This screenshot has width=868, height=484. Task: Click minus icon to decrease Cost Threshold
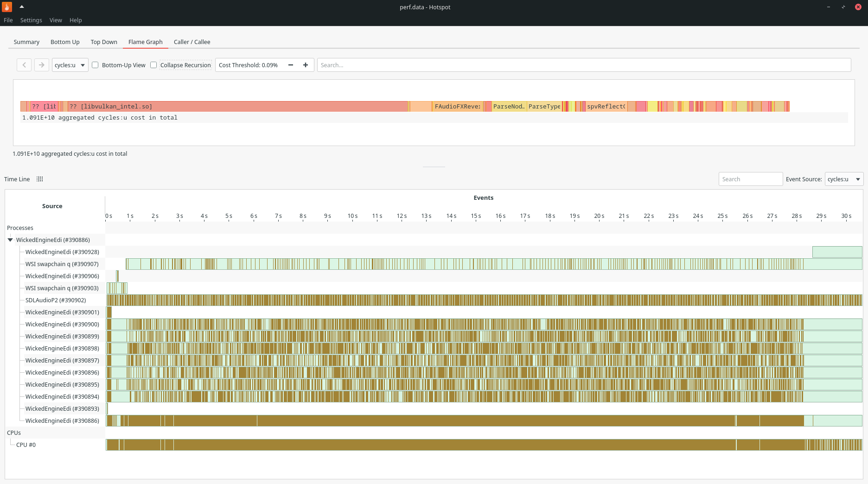click(290, 65)
